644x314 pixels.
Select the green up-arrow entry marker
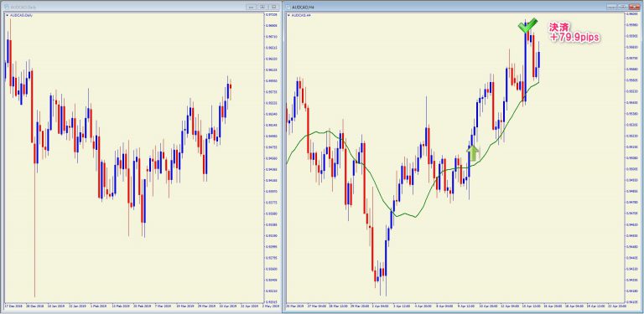click(x=473, y=153)
